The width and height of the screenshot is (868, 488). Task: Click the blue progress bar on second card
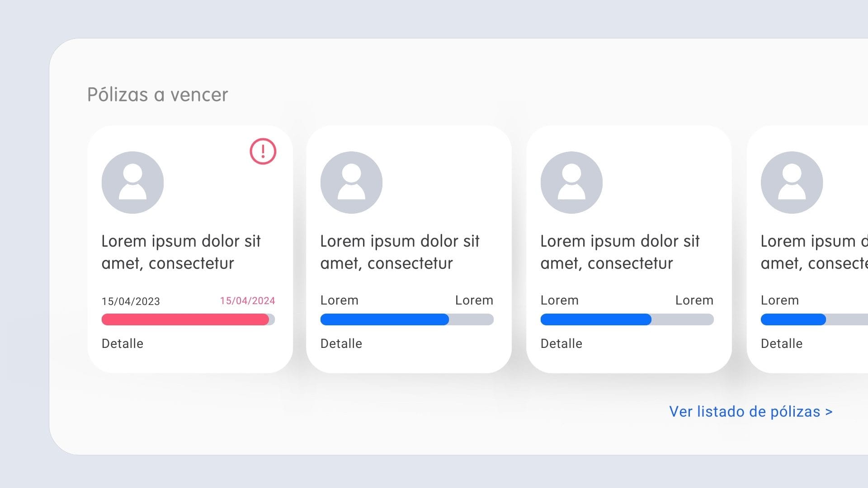click(x=407, y=319)
